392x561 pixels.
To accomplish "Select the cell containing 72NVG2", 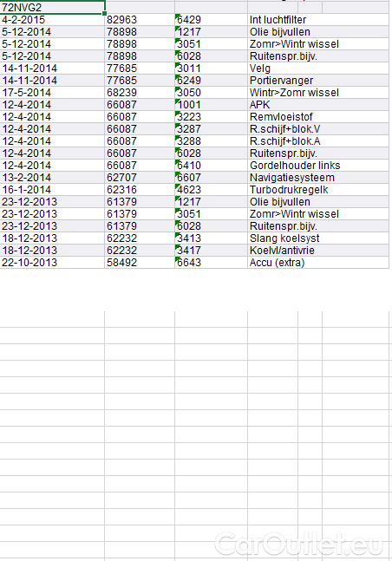I will click(52, 8).
